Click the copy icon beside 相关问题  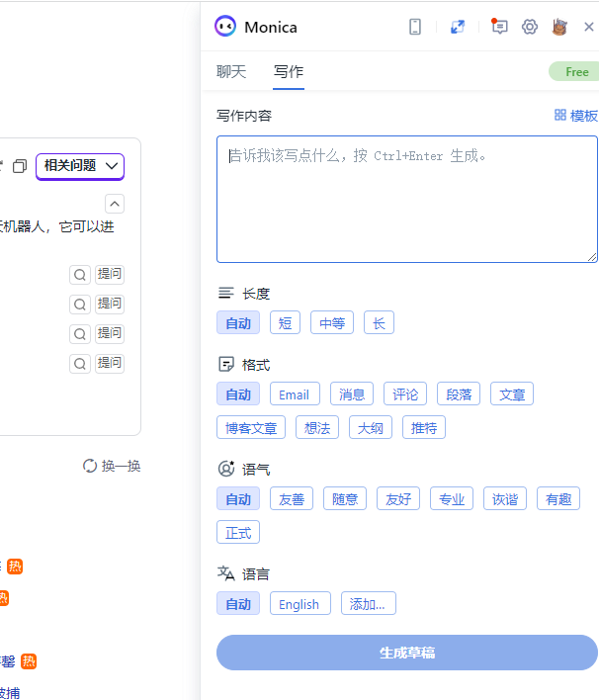coord(20,166)
